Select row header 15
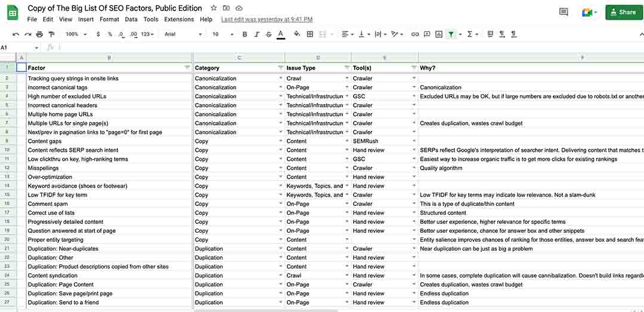 point(7,195)
